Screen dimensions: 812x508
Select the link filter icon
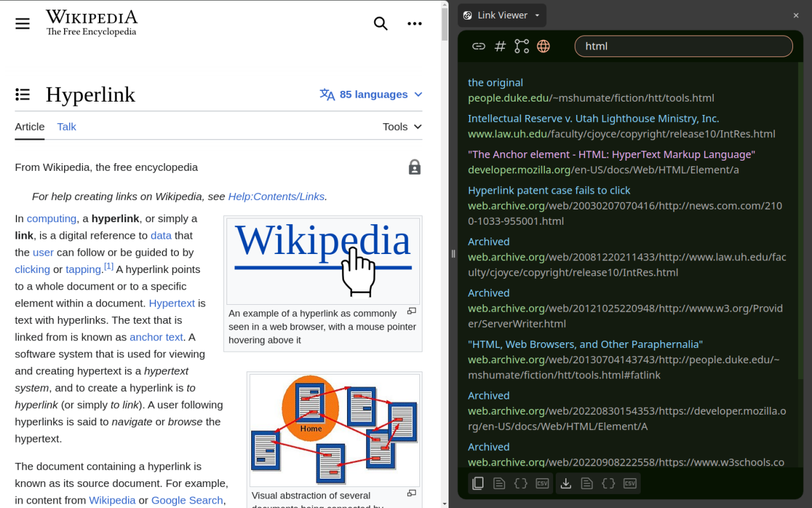coord(479,46)
